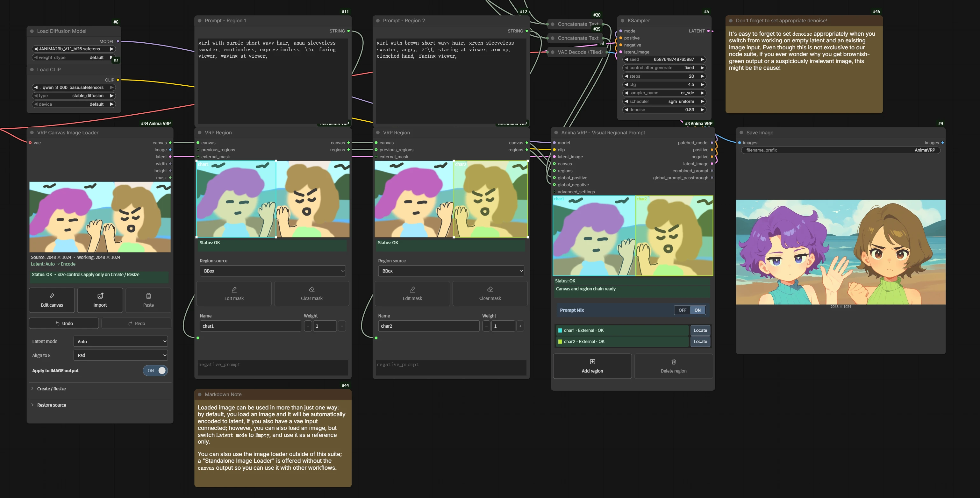Click the Add region plus icon

[x=592, y=362]
